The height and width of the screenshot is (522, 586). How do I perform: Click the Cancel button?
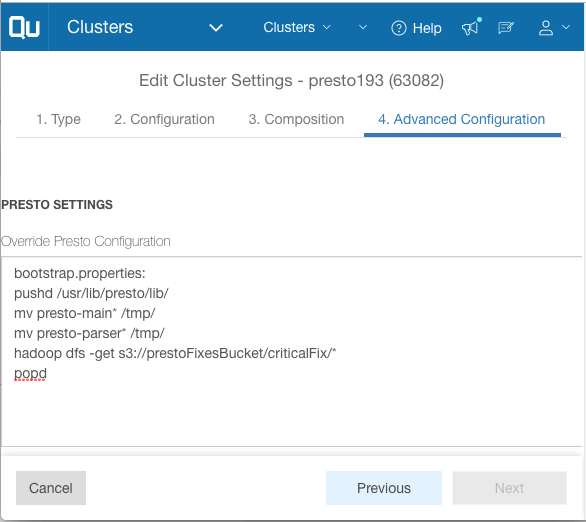coord(51,488)
